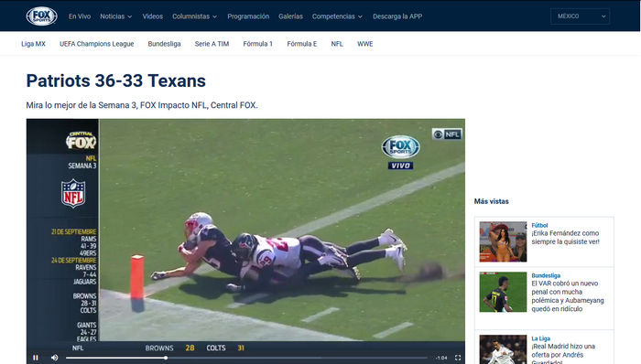The height and width of the screenshot is (364, 641).
Task: Click the video remaining time -1:04
Action: (441, 358)
